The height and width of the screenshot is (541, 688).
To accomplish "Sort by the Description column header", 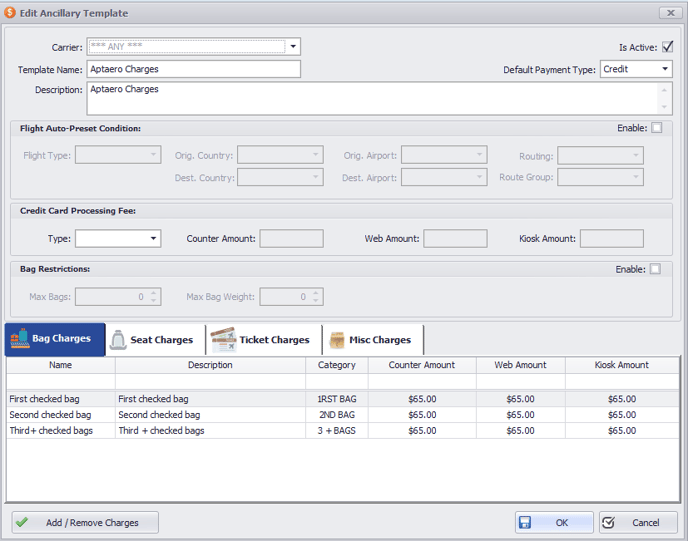I will coord(210,365).
